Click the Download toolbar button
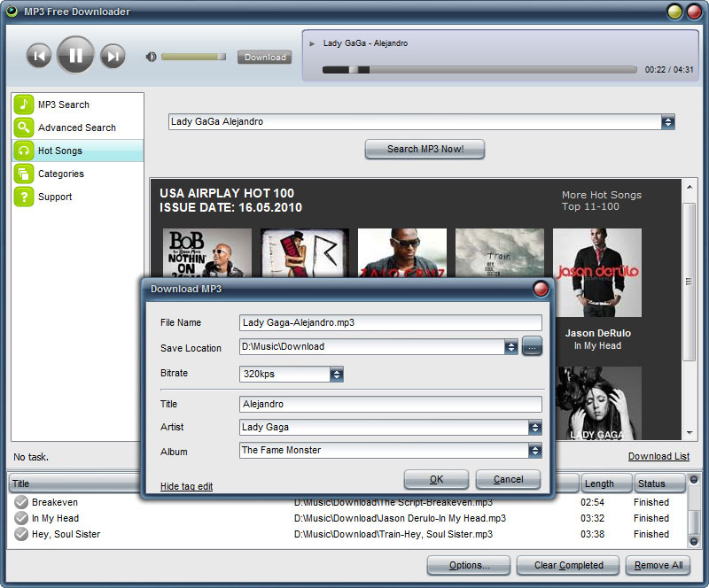The height and width of the screenshot is (588, 709). click(x=264, y=57)
